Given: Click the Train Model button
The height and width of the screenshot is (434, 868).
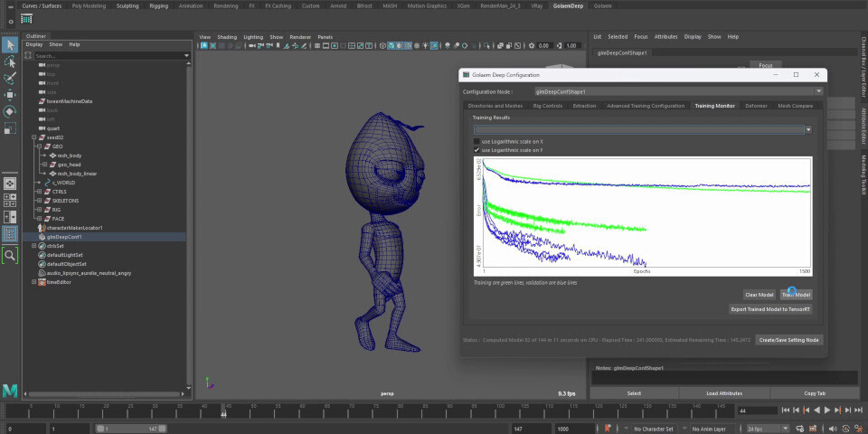Looking at the screenshot, I should [x=796, y=295].
